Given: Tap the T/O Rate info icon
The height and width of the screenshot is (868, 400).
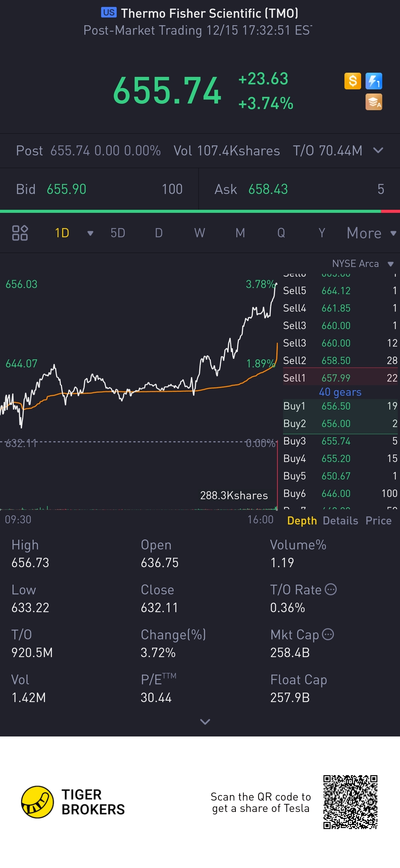Looking at the screenshot, I should [x=331, y=589].
